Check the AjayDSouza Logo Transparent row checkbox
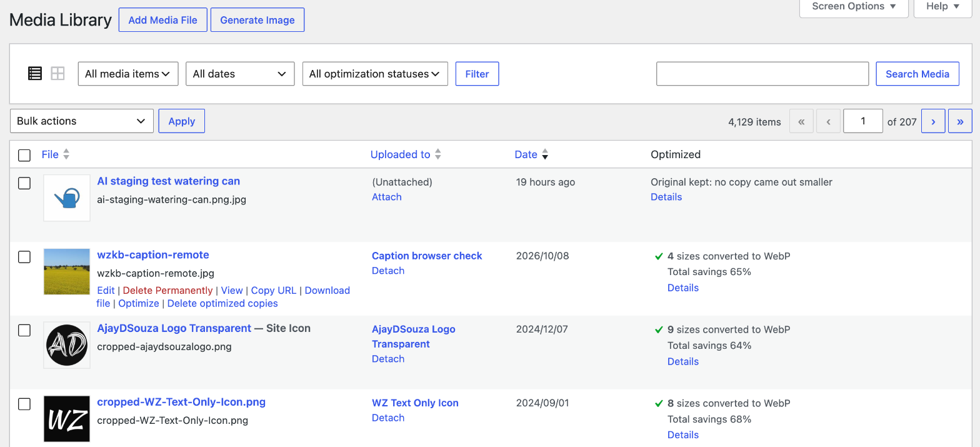The height and width of the screenshot is (447, 980). [24, 331]
